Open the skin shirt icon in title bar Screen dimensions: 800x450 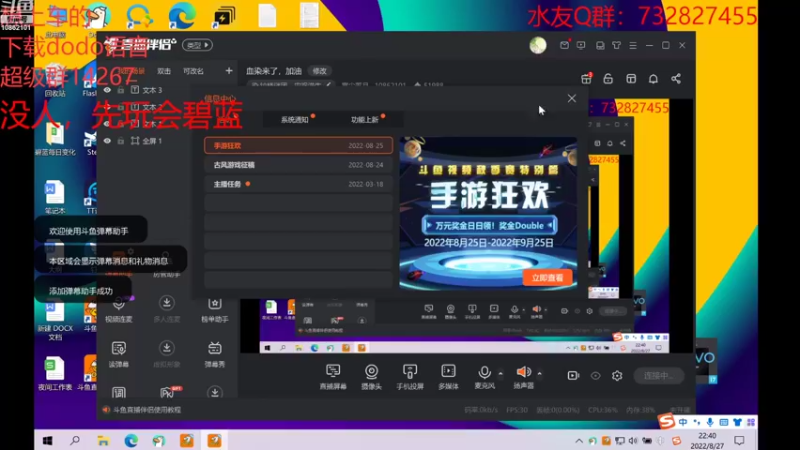click(x=617, y=45)
